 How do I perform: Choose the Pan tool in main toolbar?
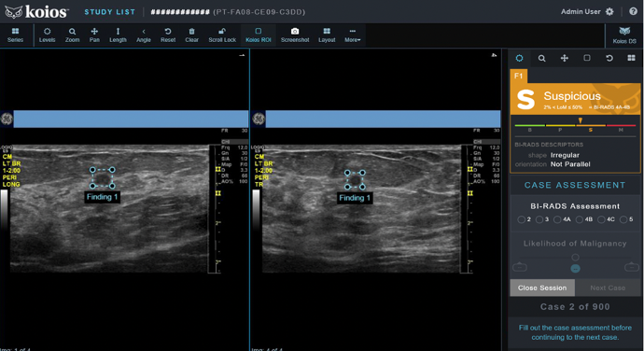coord(94,35)
